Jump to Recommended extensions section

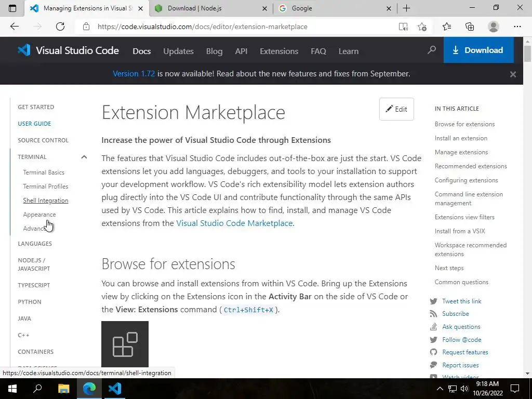coord(471,166)
